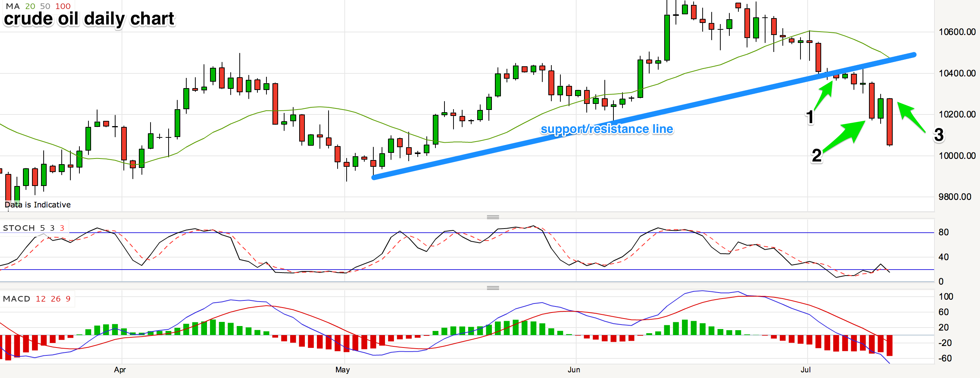Click the STOCH 5 parameter value
980x378 pixels.
tap(43, 228)
